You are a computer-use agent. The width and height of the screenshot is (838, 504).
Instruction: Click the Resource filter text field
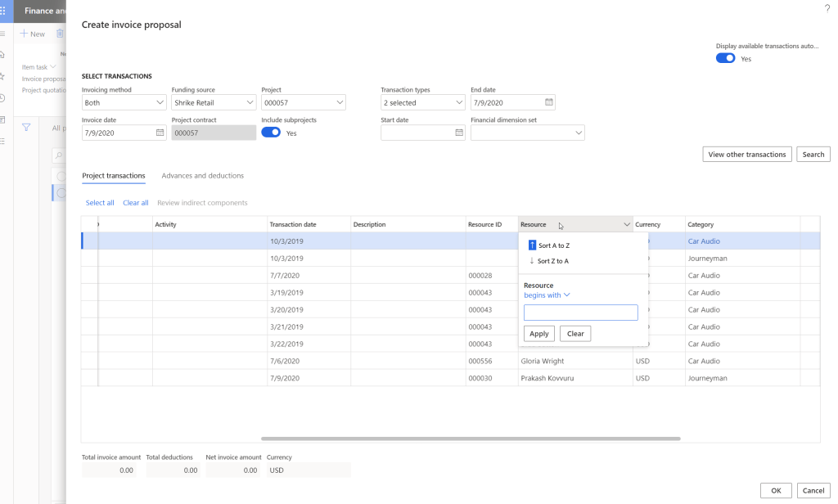coord(580,313)
